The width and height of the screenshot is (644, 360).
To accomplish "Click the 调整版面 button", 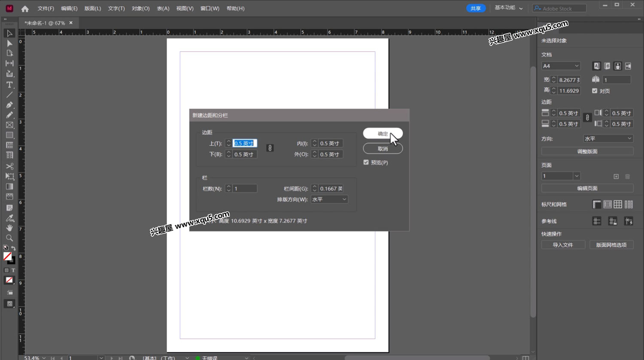I will [587, 151].
